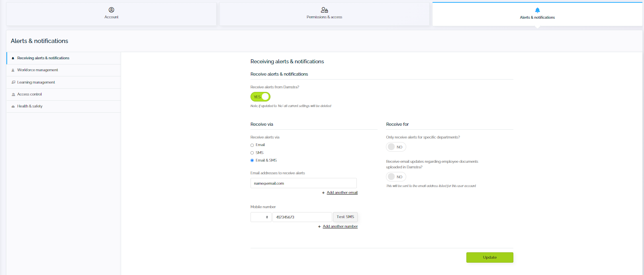Toggle specific departments alerts switch
Image resolution: width=644 pixels, height=275 pixels.
[396, 147]
